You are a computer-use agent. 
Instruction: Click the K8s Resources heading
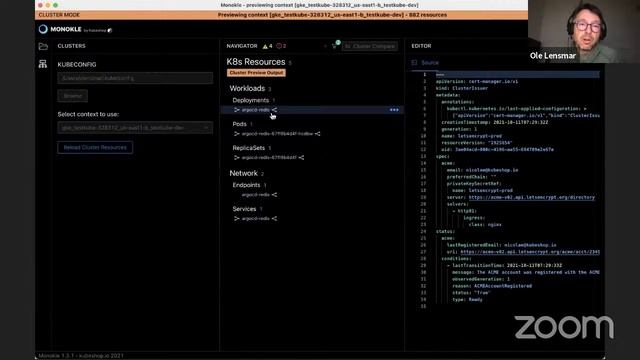click(256, 62)
